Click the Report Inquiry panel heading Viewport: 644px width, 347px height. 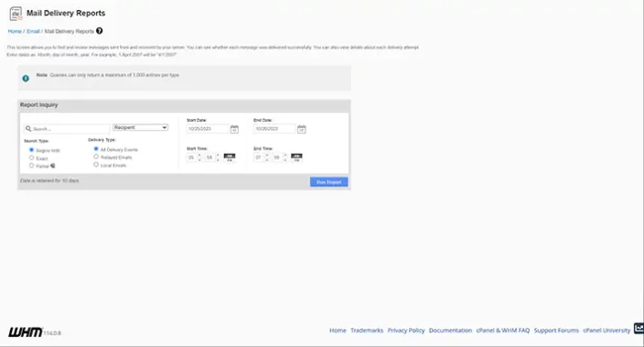(x=39, y=105)
